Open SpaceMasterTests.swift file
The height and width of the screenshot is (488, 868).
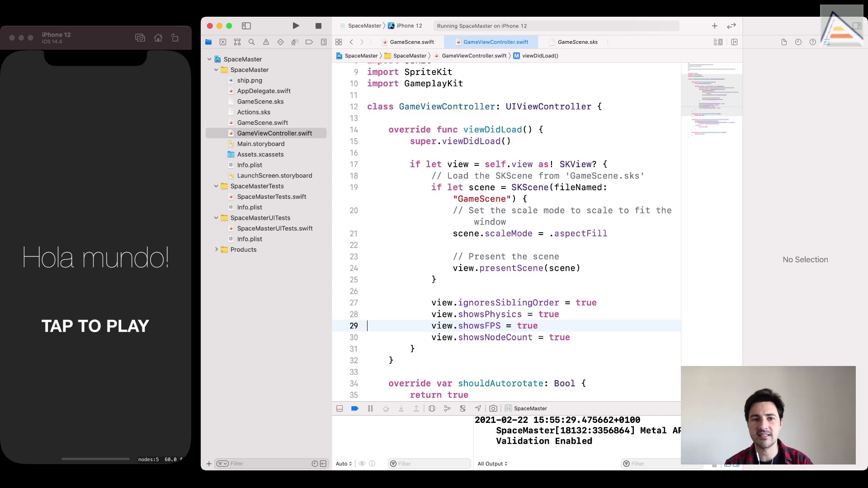coord(272,197)
